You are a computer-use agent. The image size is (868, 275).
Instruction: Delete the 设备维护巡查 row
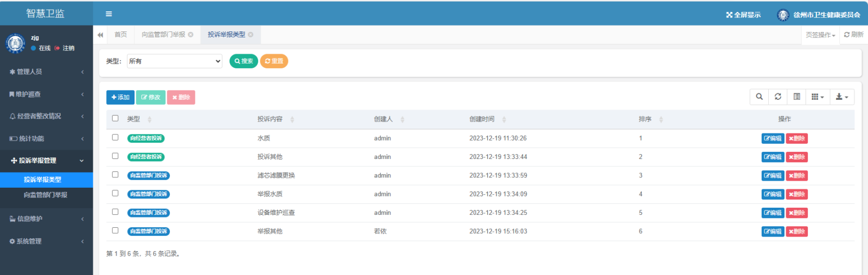797,213
